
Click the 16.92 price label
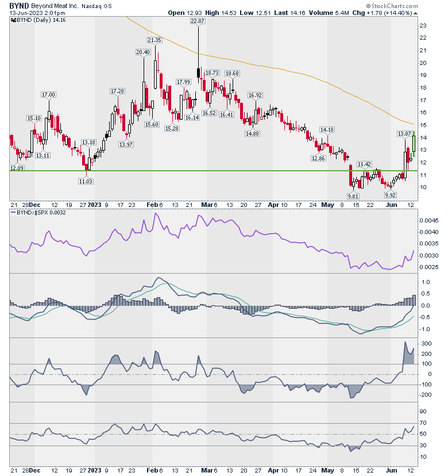pos(255,95)
